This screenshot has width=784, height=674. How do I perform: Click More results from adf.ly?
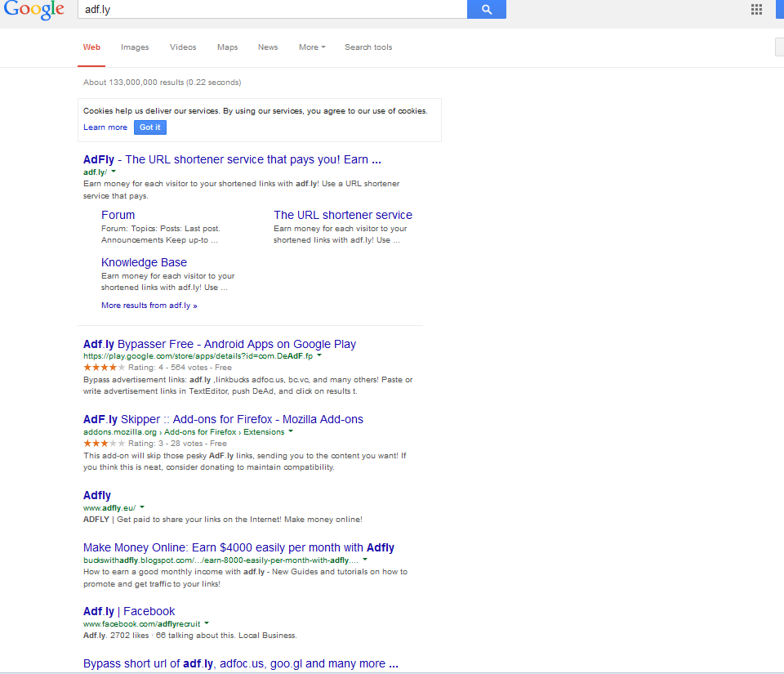[x=149, y=306]
